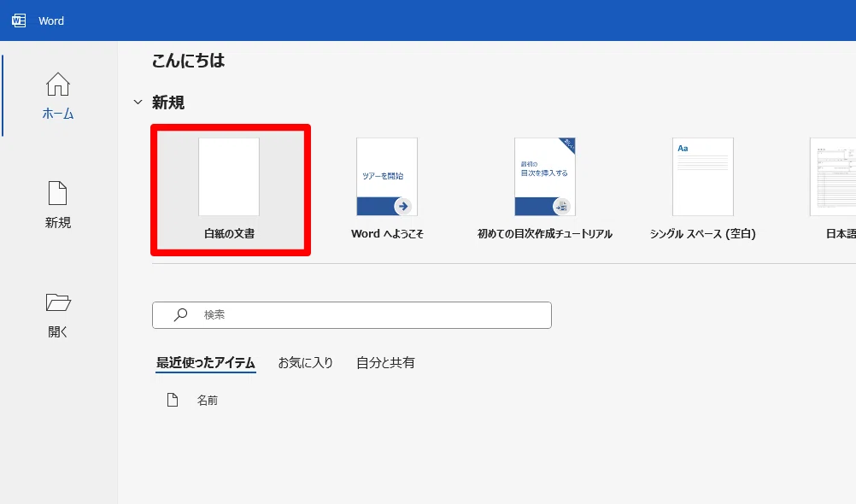Screen dimensions: 856x504
Task: Click the document icon beside 名前
Action: pos(173,400)
